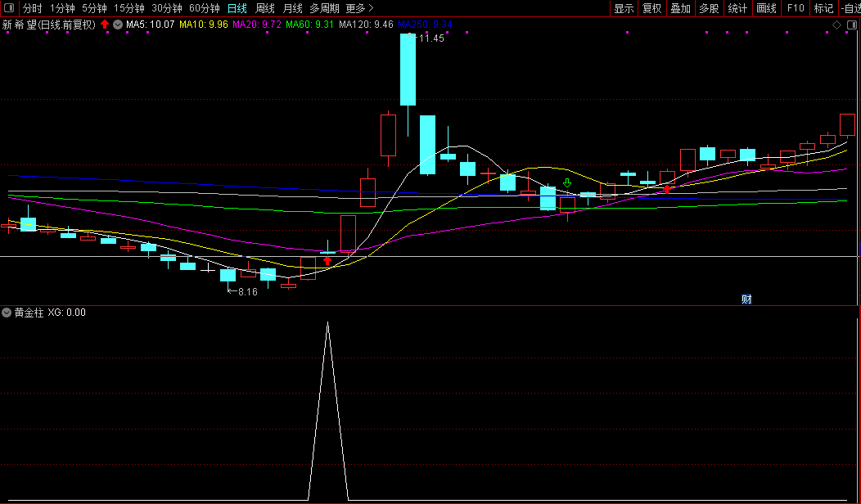Select the 30分钟 period
The height and width of the screenshot is (504, 861).
167,8
